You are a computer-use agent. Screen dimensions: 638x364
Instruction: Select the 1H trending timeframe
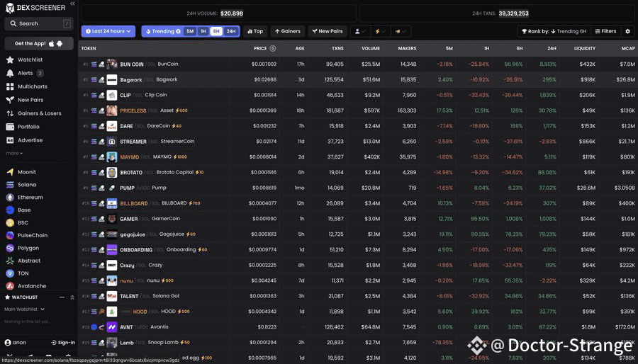[x=203, y=31]
